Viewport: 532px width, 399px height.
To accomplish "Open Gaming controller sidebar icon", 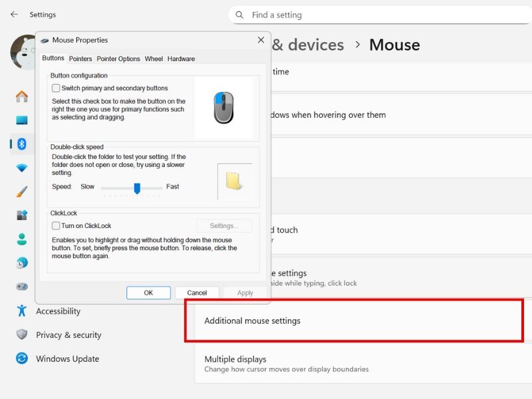I will [22, 287].
